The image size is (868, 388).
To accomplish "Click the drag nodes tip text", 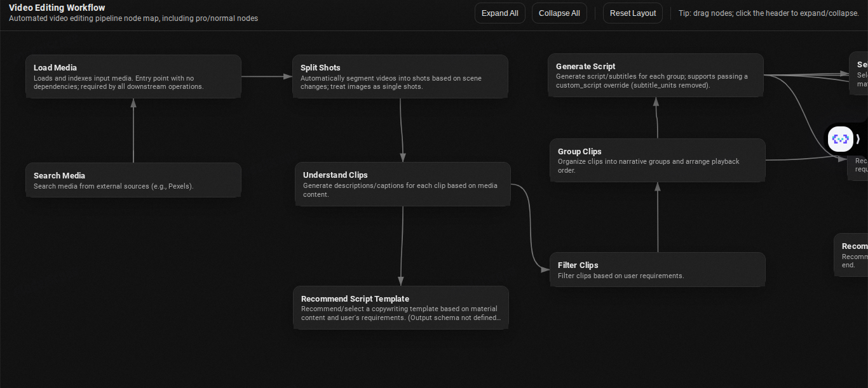I will pyautogui.click(x=769, y=13).
